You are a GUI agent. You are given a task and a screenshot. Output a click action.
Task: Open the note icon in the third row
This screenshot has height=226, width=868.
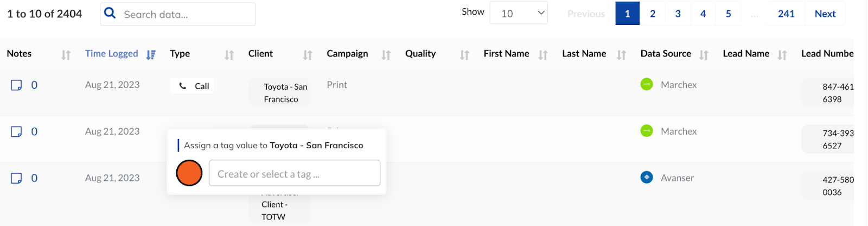pos(17,178)
